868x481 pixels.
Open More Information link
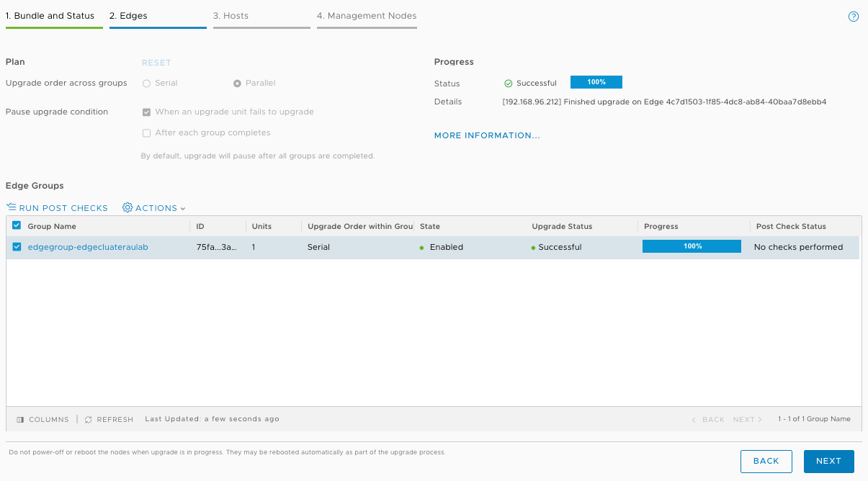point(487,135)
